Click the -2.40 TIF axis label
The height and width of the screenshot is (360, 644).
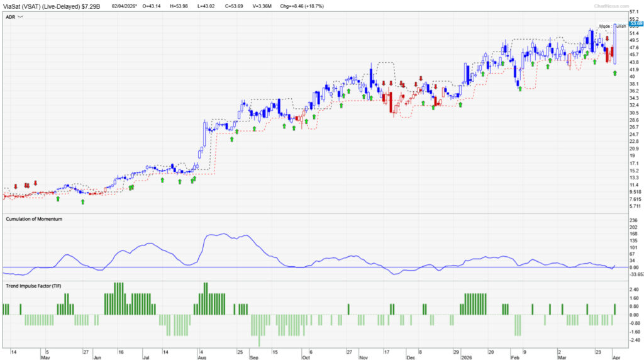[634, 340]
